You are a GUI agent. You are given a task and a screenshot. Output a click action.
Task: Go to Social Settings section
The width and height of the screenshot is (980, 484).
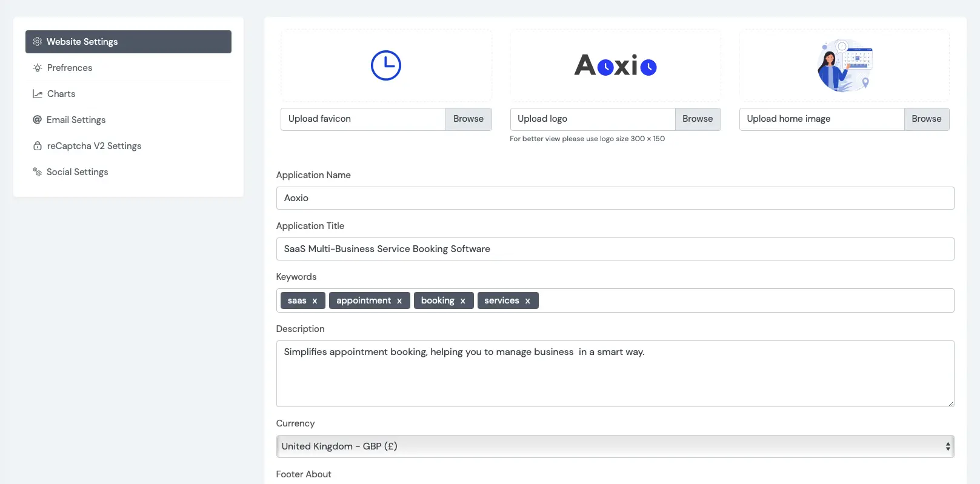(x=77, y=172)
